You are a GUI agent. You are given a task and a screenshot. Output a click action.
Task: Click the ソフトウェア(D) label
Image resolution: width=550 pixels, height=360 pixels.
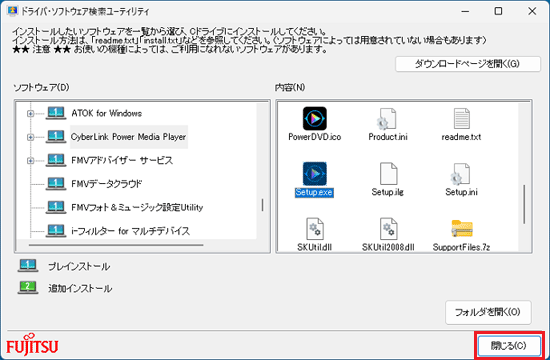(x=41, y=87)
